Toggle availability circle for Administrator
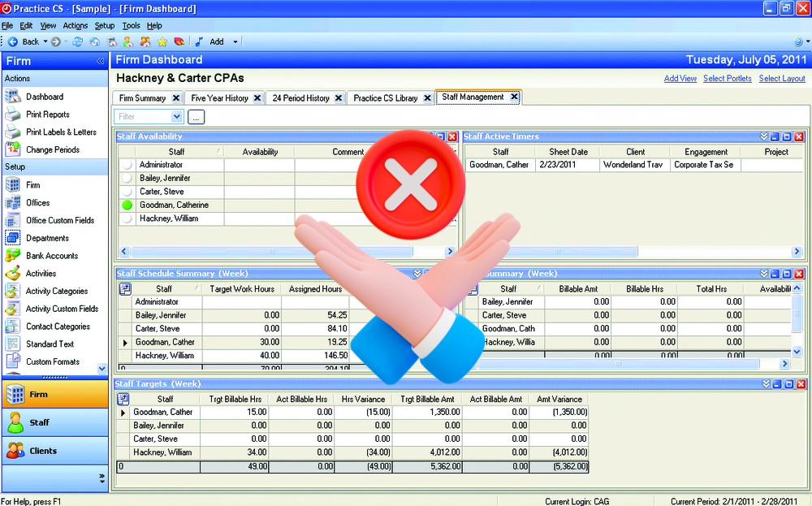 (x=127, y=165)
